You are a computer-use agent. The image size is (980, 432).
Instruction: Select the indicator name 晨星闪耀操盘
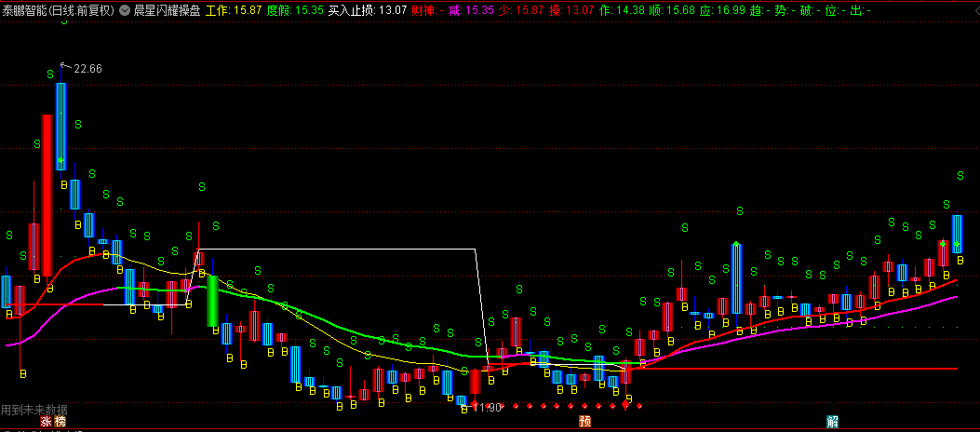(x=168, y=10)
